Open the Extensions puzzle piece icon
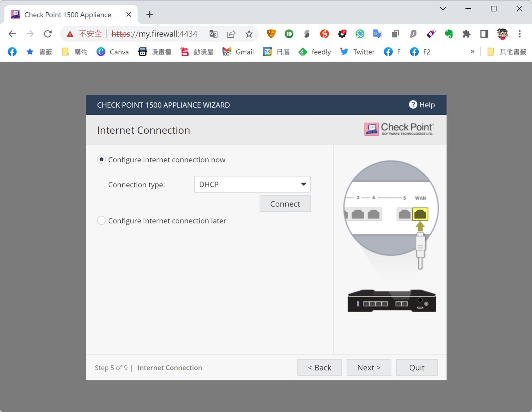Viewport: 532px width, 412px height. click(466, 34)
